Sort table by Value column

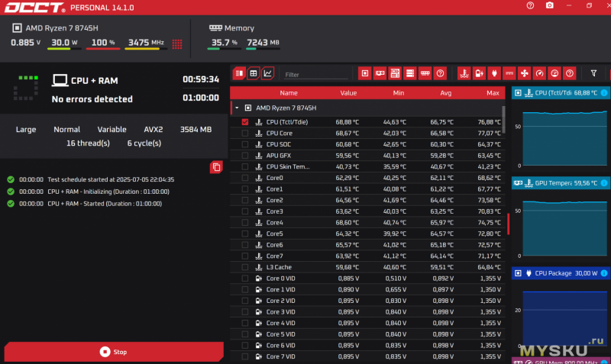348,93
